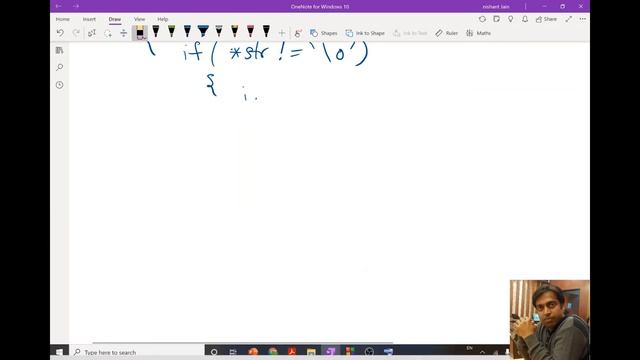Viewport: 640px width, 360px height.
Task: Toggle the Ruler
Action: (x=447, y=33)
